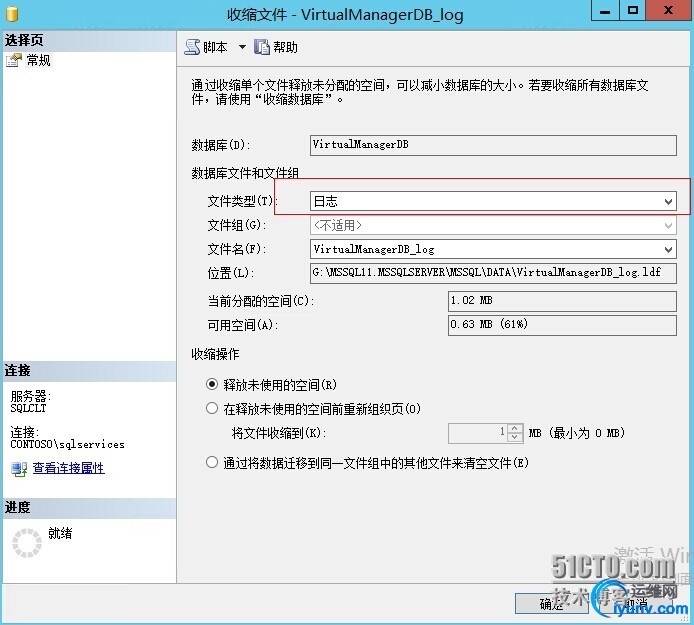Increase shrink size with the up arrow

tap(514, 428)
